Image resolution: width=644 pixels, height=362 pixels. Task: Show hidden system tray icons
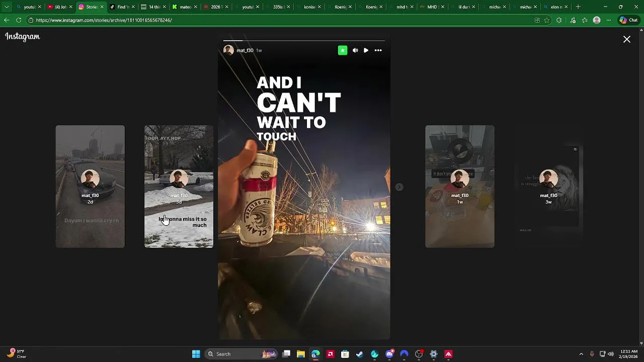(581, 354)
